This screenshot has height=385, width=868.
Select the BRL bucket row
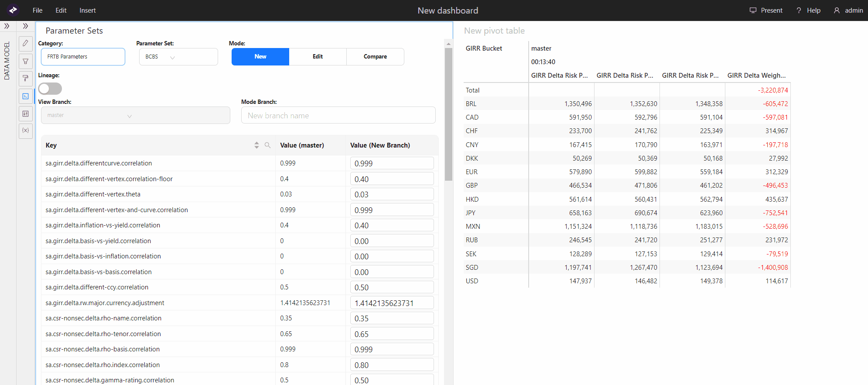[627, 104]
